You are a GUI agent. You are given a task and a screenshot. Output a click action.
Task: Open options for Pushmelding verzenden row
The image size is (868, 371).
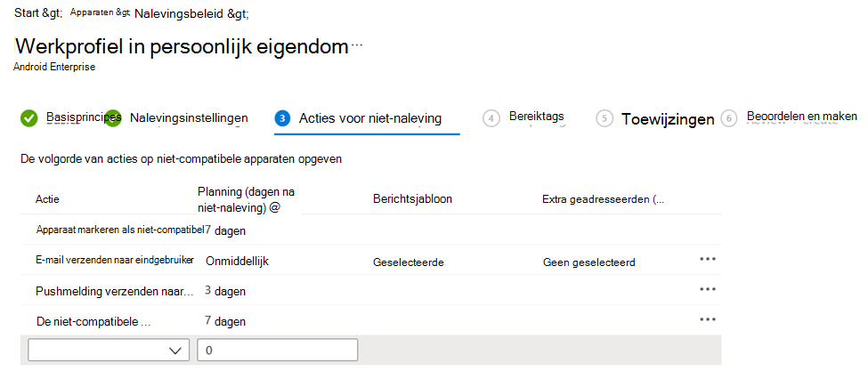[x=708, y=289]
